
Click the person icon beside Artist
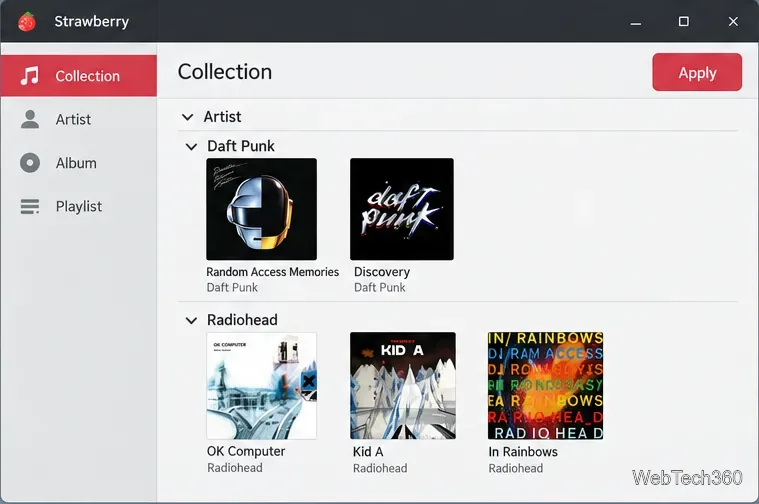tap(30, 119)
